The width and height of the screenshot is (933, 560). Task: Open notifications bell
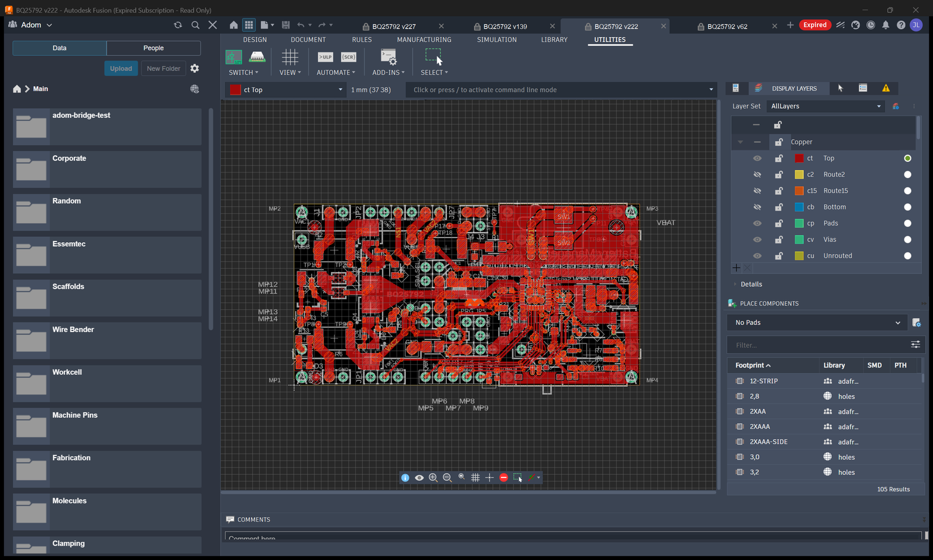[885, 25]
